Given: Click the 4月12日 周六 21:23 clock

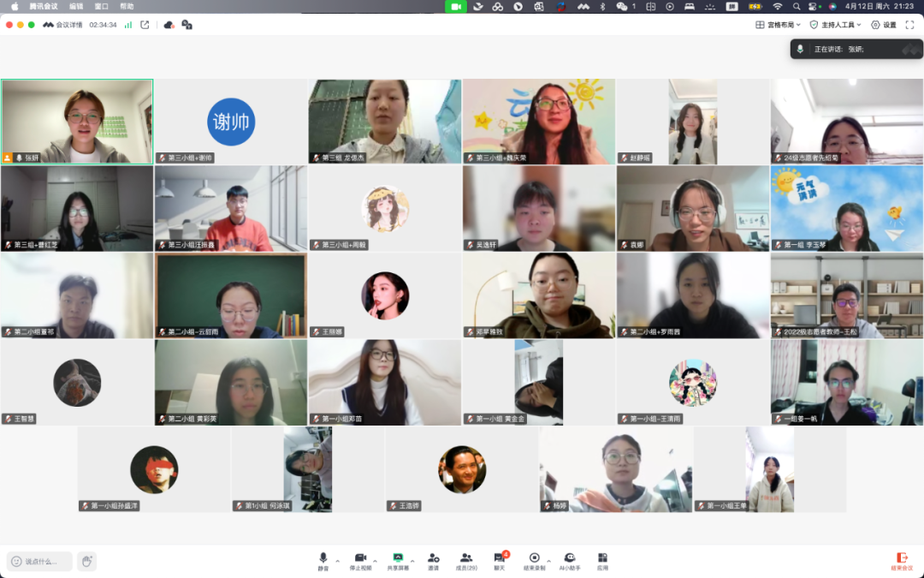Looking at the screenshot, I should (880, 7).
